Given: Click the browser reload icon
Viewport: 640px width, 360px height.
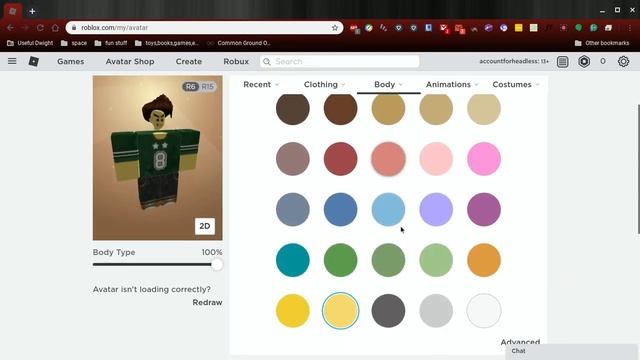Looking at the screenshot, I should click(40, 28).
